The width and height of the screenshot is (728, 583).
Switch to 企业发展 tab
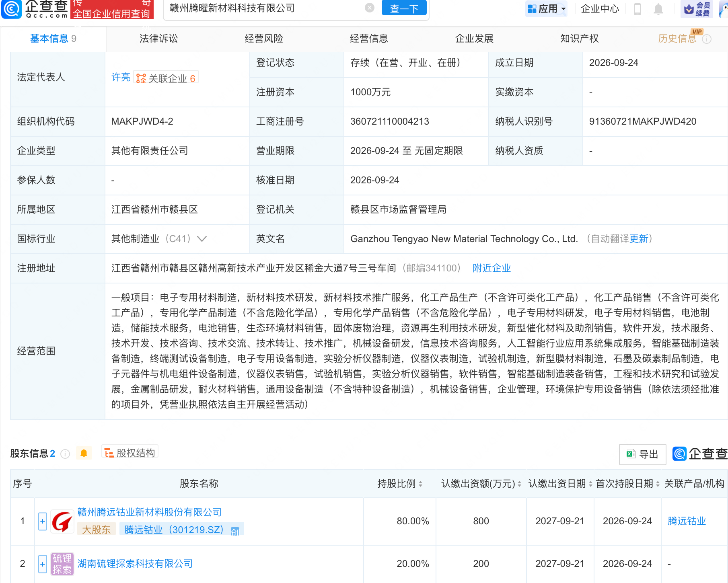click(474, 39)
